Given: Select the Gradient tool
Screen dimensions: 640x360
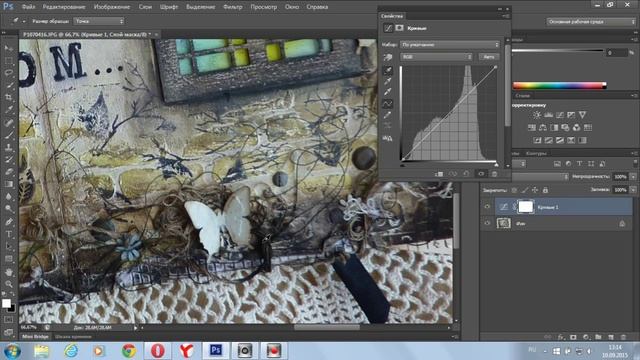Looking at the screenshot, I should coord(9,184).
